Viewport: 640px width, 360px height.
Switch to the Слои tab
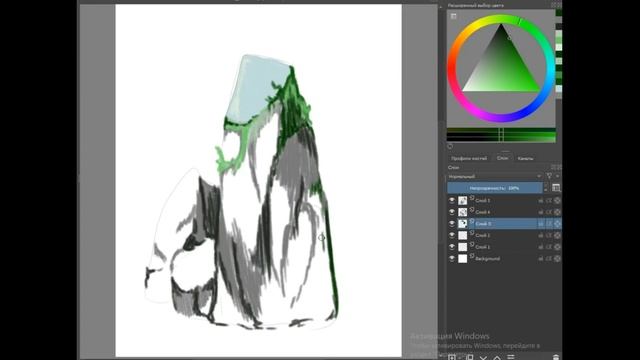tap(502, 158)
